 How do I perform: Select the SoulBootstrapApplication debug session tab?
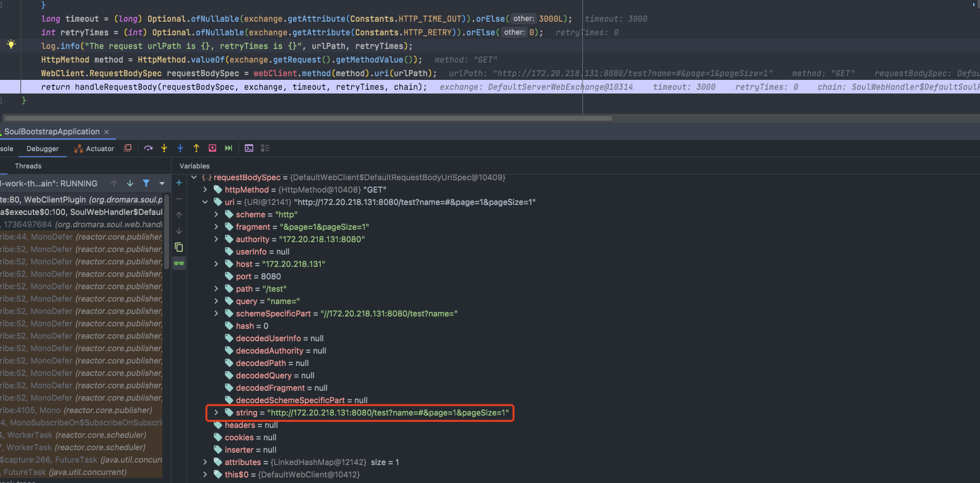point(52,131)
